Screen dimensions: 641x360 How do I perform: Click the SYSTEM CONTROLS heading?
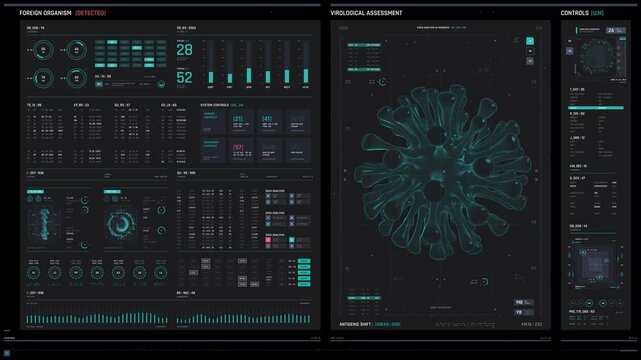tap(215, 105)
